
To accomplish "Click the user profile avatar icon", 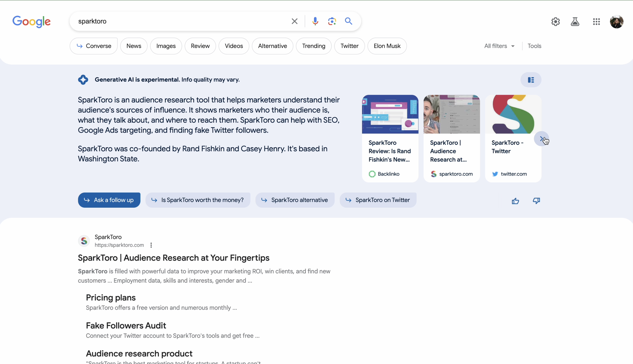I will pos(617,21).
